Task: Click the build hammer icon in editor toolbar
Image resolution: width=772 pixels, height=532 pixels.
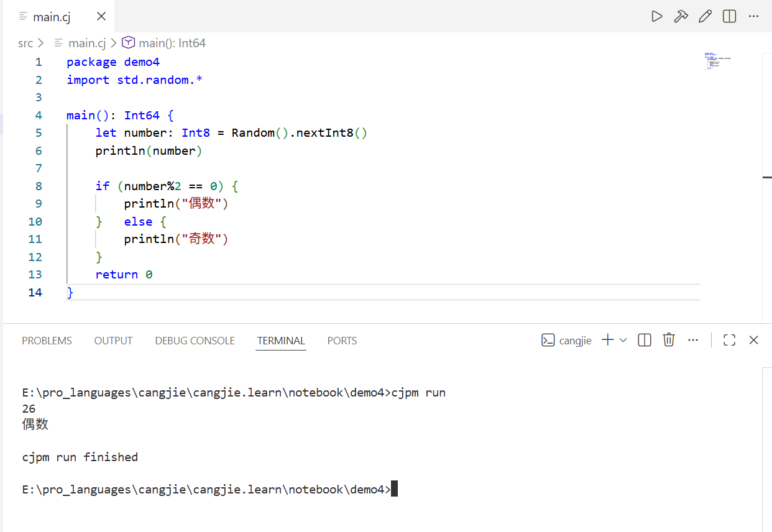Action: pos(681,17)
